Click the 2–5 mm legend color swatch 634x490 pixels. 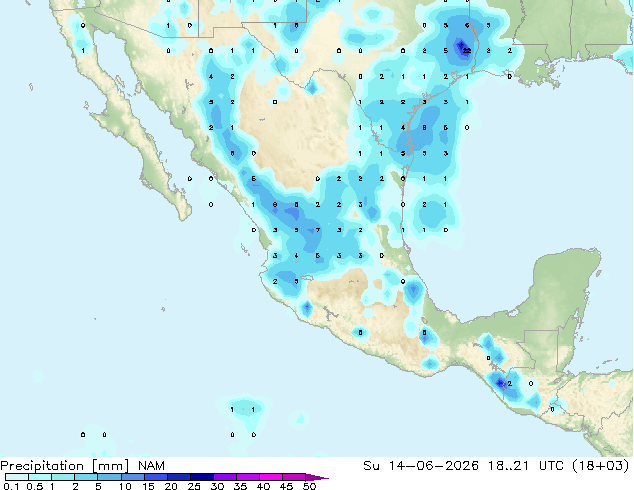(86, 477)
